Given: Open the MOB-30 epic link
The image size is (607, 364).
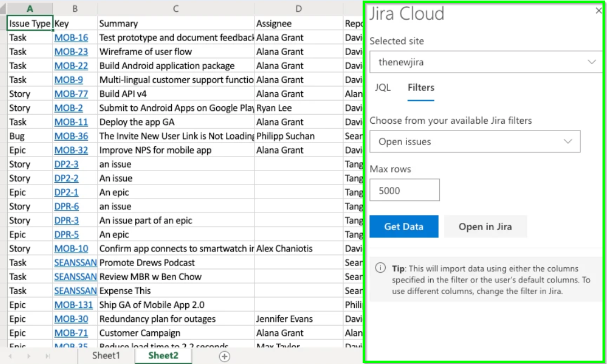Looking at the screenshot, I should tap(71, 319).
